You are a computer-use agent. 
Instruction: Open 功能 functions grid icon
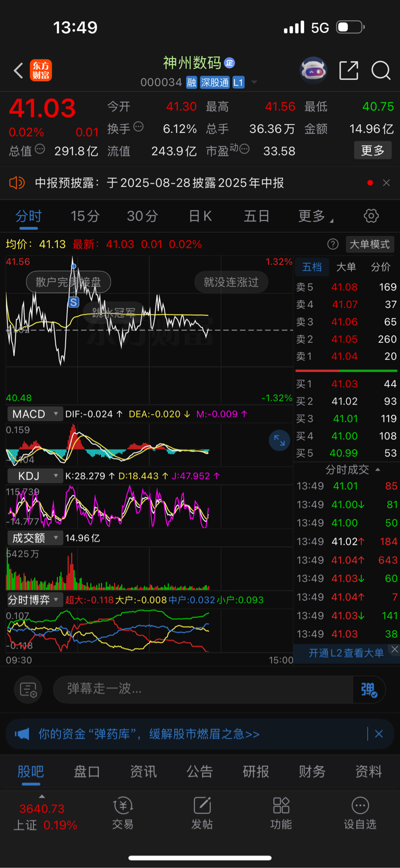coord(281,813)
